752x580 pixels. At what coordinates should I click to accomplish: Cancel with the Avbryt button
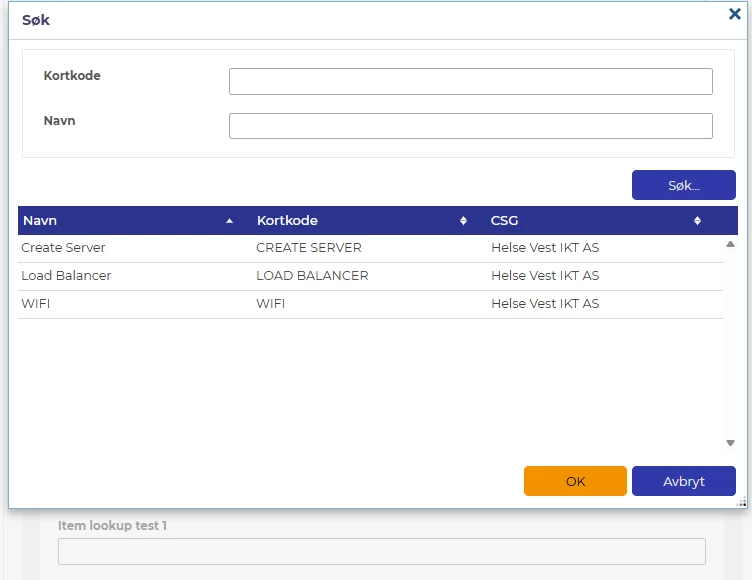coord(683,481)
